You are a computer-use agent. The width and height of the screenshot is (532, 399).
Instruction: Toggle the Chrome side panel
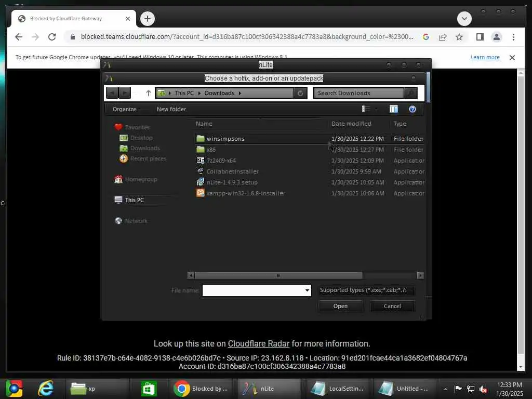(480, 37)
